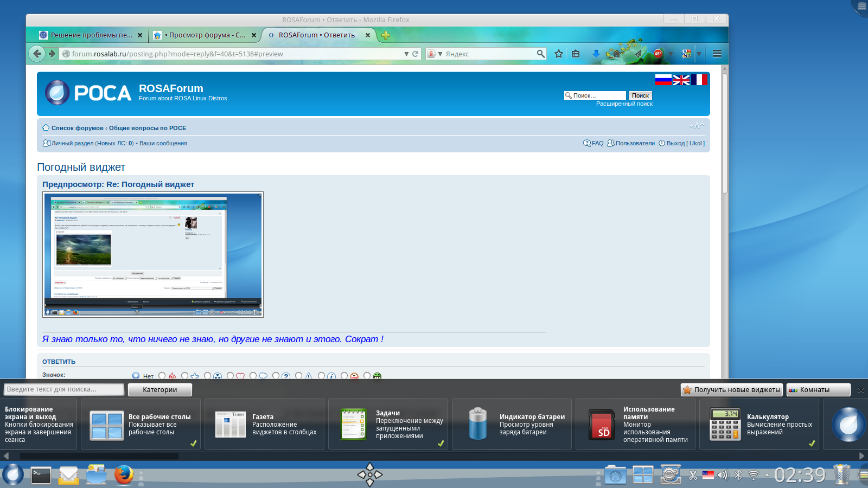Click the Bluetooth tray icon
This screenshot has height=488, width=868.
738,476
